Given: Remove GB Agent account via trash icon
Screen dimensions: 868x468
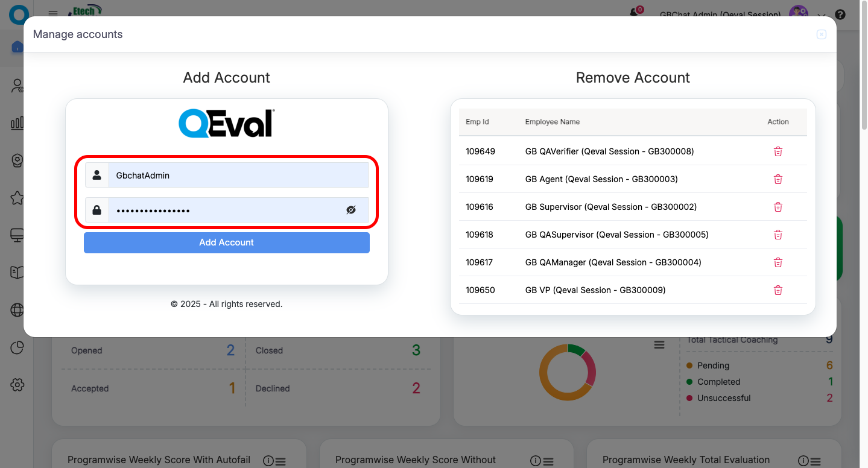Looking at the screenshot, I should pyautogui.click(x=778, y=179).
